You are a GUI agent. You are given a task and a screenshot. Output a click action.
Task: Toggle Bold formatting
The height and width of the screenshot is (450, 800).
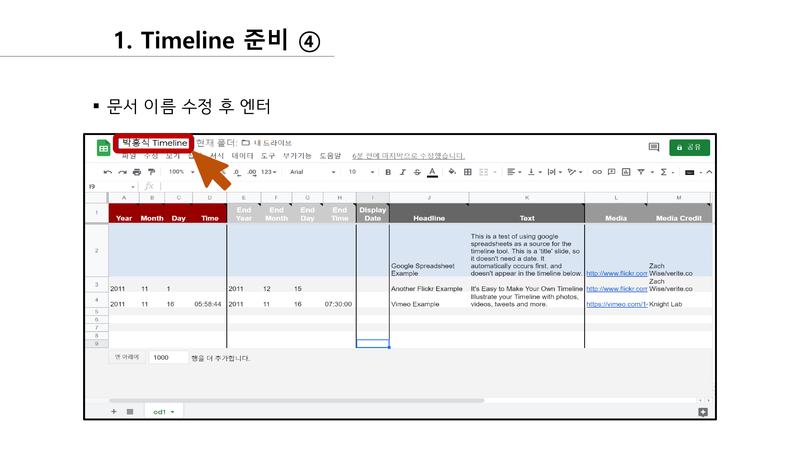click(388, 172)
